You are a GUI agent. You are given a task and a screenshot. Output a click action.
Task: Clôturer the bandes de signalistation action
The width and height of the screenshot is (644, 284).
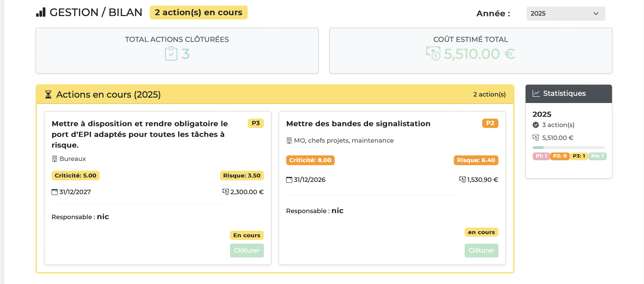[x=481, y=250]
